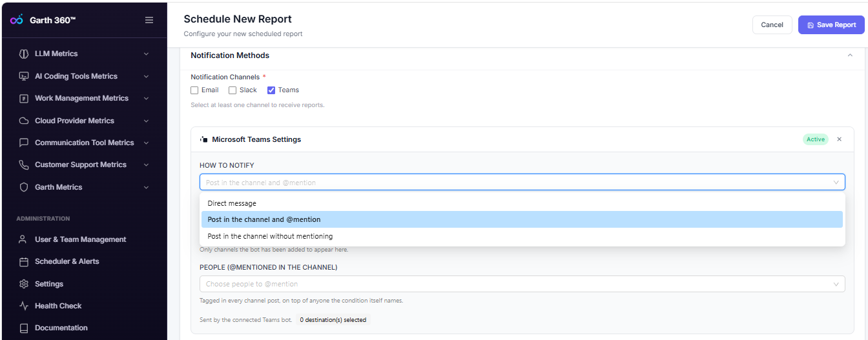Collapse the sidebar with the hamburger icon

pos(149,20)
